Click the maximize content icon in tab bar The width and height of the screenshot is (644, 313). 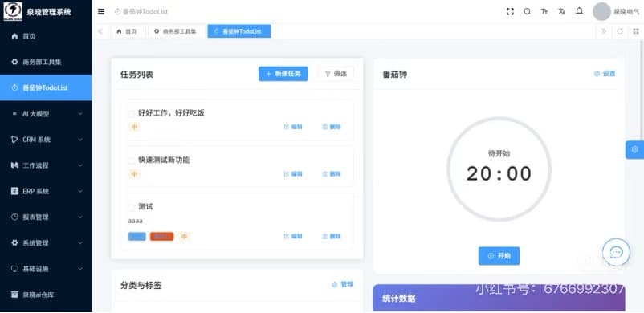[636, 31]
